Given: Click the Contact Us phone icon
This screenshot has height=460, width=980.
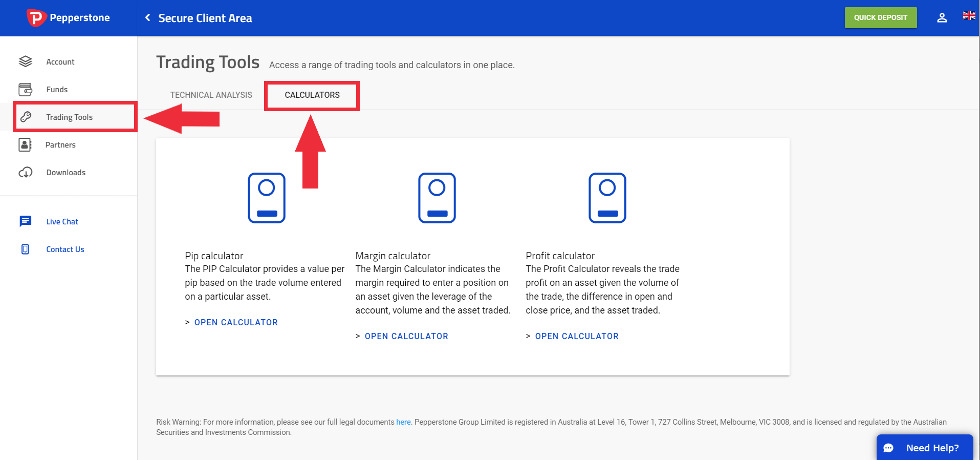Looking at the screenshot, I should 25,249.
